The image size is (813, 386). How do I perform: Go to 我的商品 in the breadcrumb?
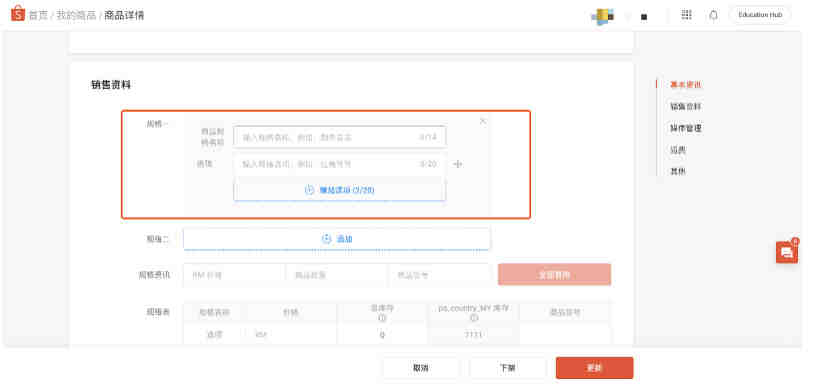[76, 16]
